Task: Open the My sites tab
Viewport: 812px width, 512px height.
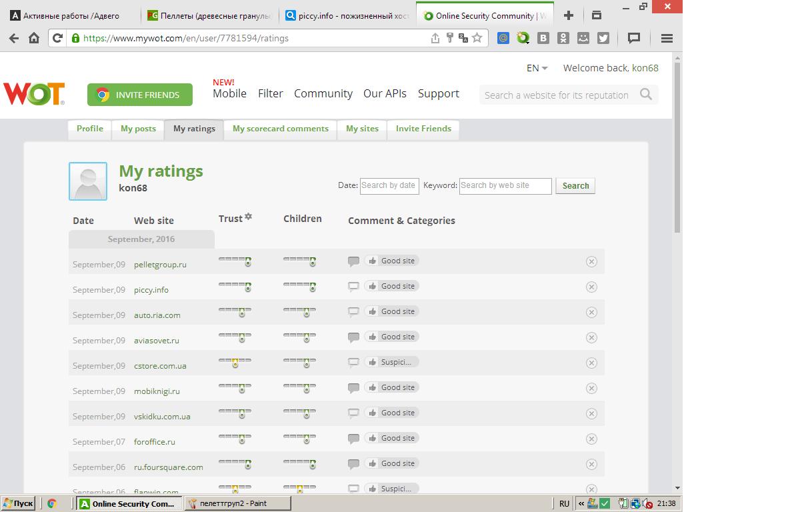Action: 362,129
